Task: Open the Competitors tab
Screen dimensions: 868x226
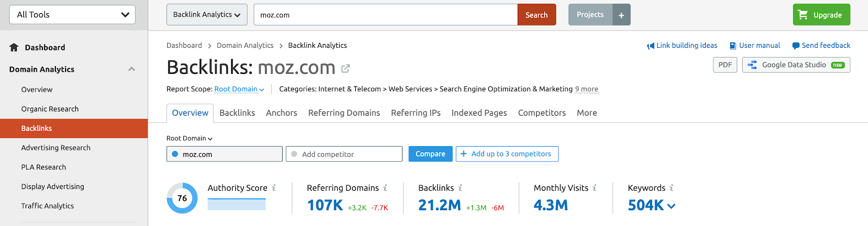Action: click(542, 113)
